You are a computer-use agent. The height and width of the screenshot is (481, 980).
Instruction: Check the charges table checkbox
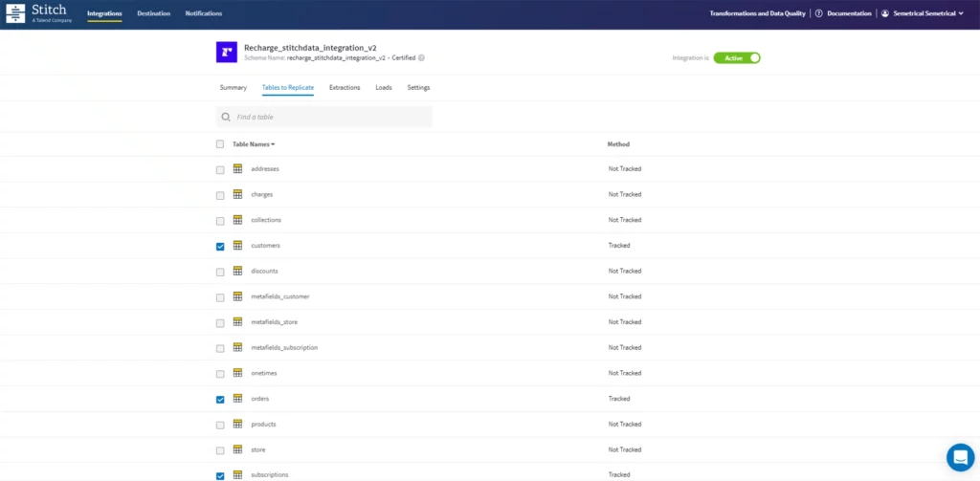click(x=220, y=195)
